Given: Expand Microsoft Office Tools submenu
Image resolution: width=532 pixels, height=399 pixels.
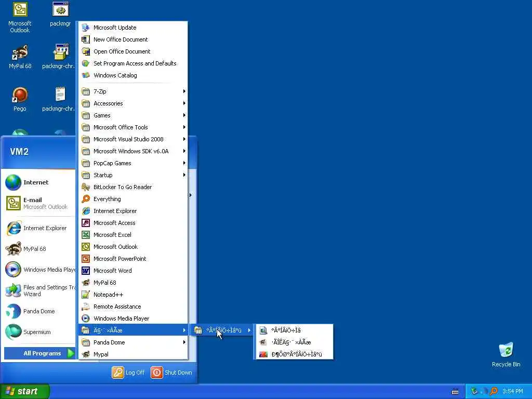Looking at the screenshot, I should click(x=133, y=127).
